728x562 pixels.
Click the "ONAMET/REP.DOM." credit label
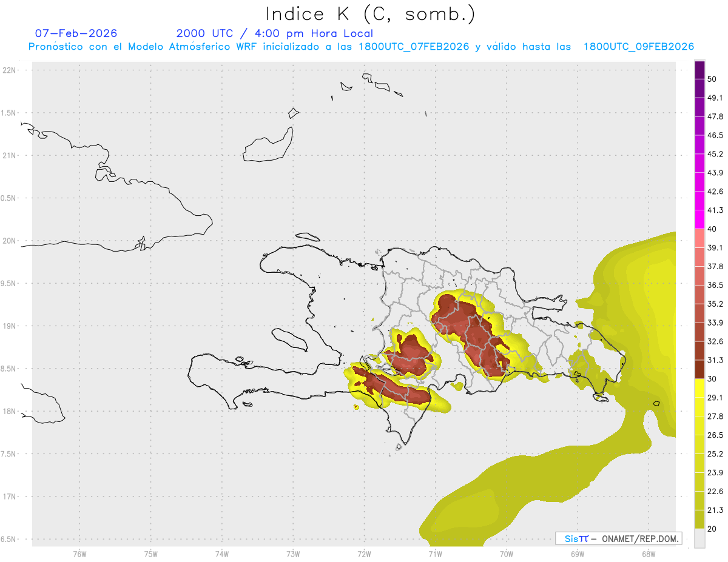coord(639,538)
